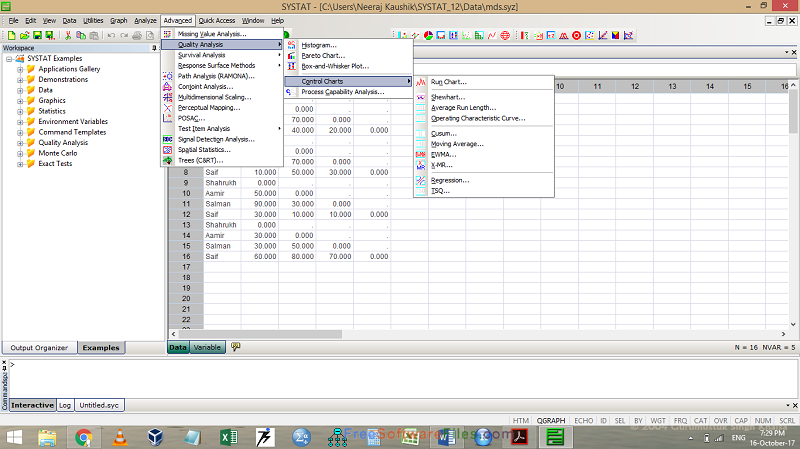Open the Survival Analysis submenu

(x=222, y=55)
